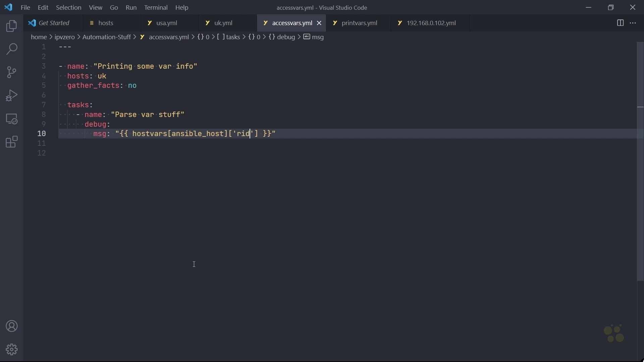Minimize the Visual Studio Code window
The width and height of the screenshot is (644, 362).
pyautogui.click(x=589, y=7)
